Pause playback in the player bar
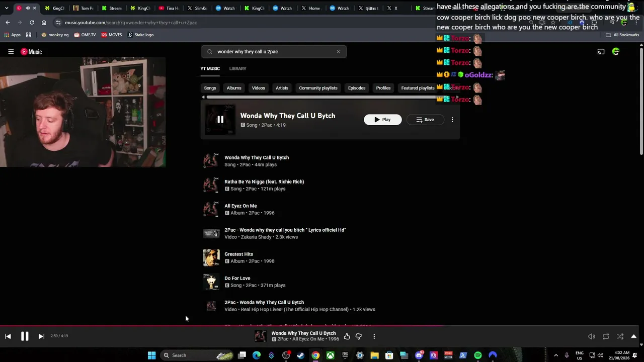The width and height of the screenshot is (644, 362). click(x=25, y=336)
